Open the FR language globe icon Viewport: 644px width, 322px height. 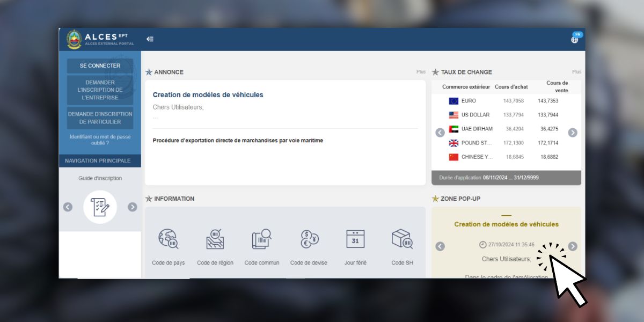[574, 39]
